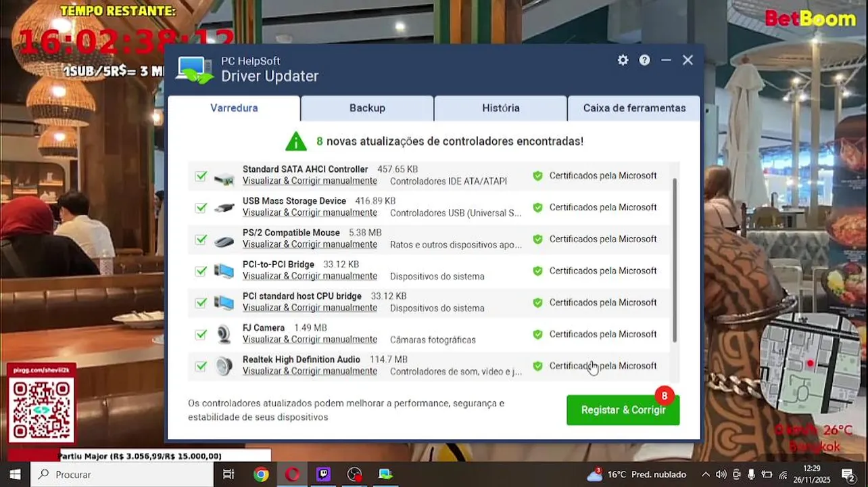Switch to the Varredura tab
This screenshot has width=868, height=487.
[x=234, y=108]
